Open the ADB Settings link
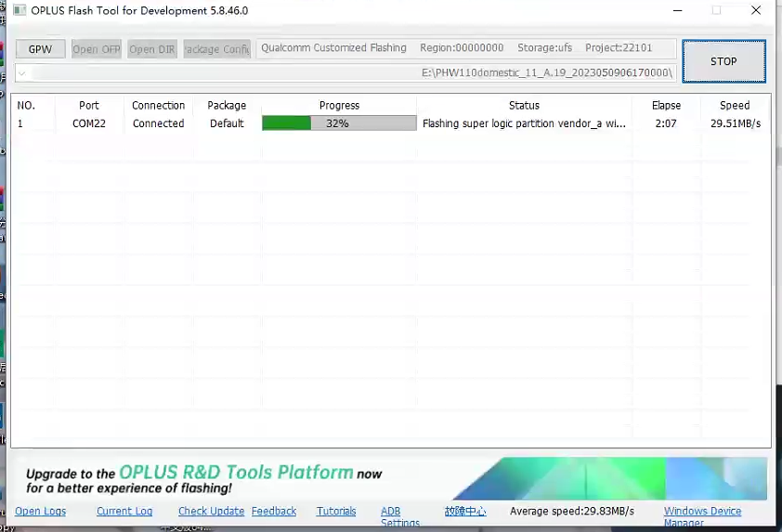The width and height of the screenshot is (782, 532). point(400,516)
